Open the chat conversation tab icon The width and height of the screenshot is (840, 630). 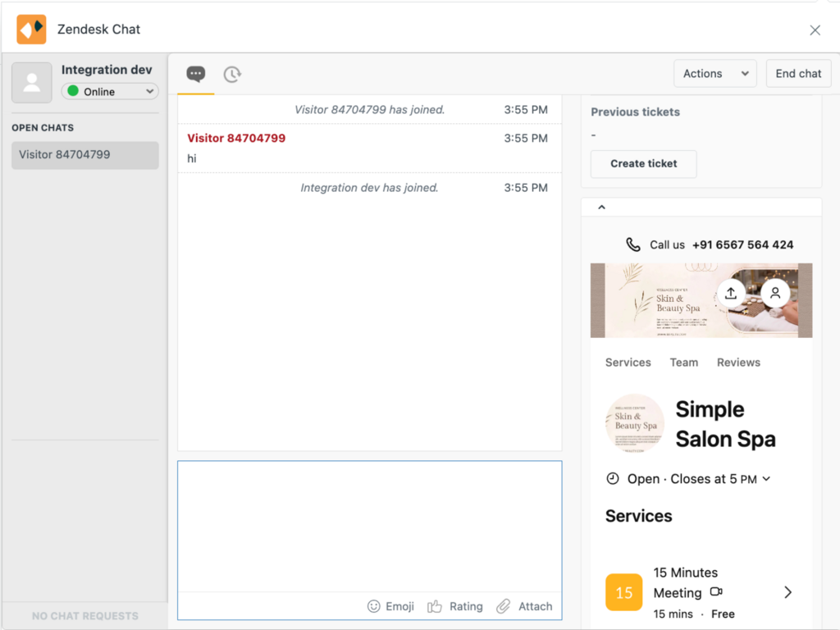tap(195, 74)
